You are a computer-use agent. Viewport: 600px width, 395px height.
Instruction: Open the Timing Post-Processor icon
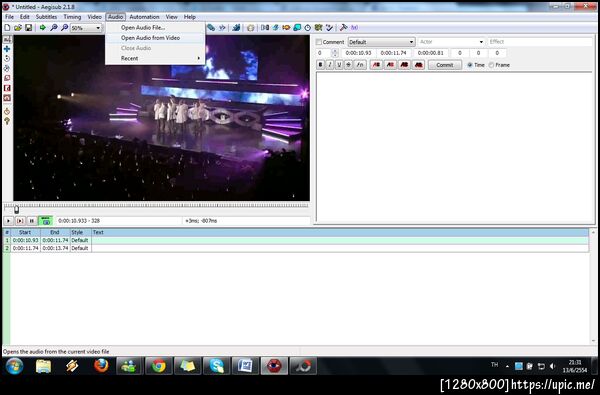308,28
